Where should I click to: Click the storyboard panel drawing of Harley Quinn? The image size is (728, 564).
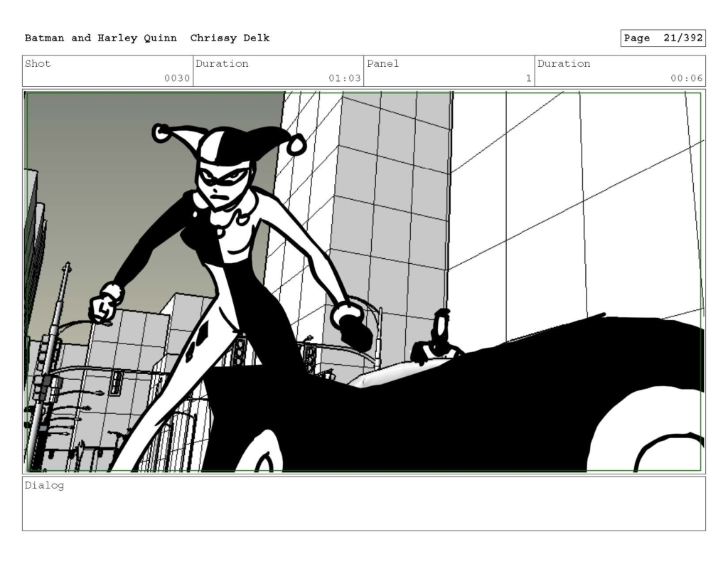point(364,282)
